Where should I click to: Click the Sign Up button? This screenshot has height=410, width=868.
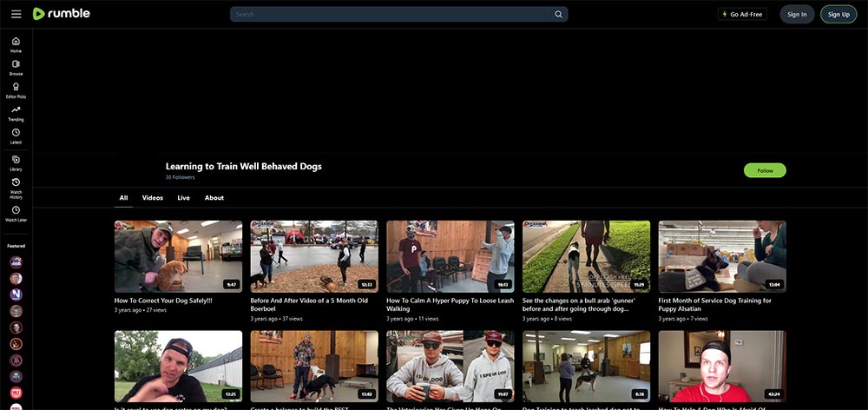(838, 15)
